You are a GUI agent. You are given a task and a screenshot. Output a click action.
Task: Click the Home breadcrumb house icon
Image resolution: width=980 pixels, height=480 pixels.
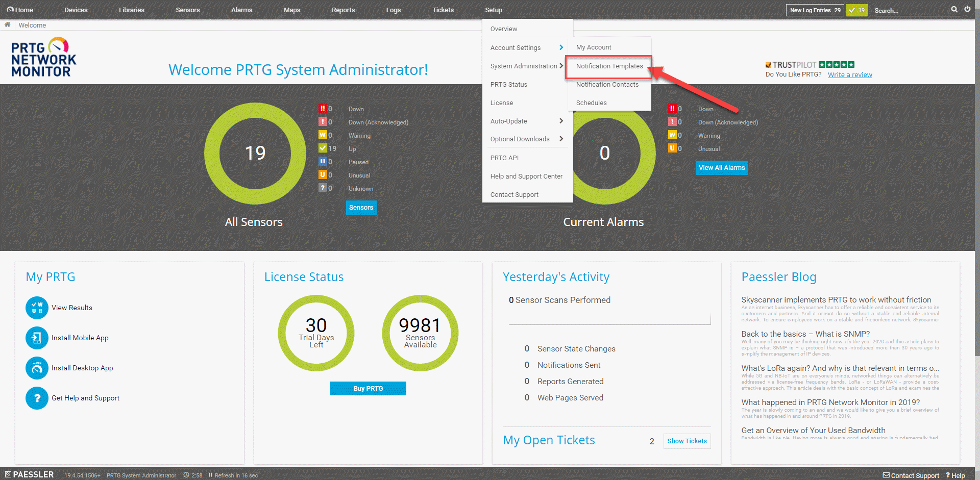[7, 24]
